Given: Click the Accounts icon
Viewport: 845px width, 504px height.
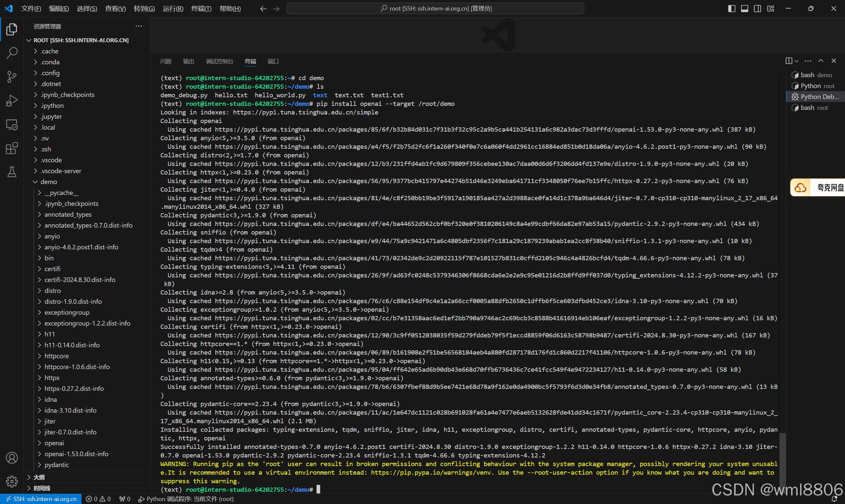Looking at the screenshot, I should coord(12,458).
